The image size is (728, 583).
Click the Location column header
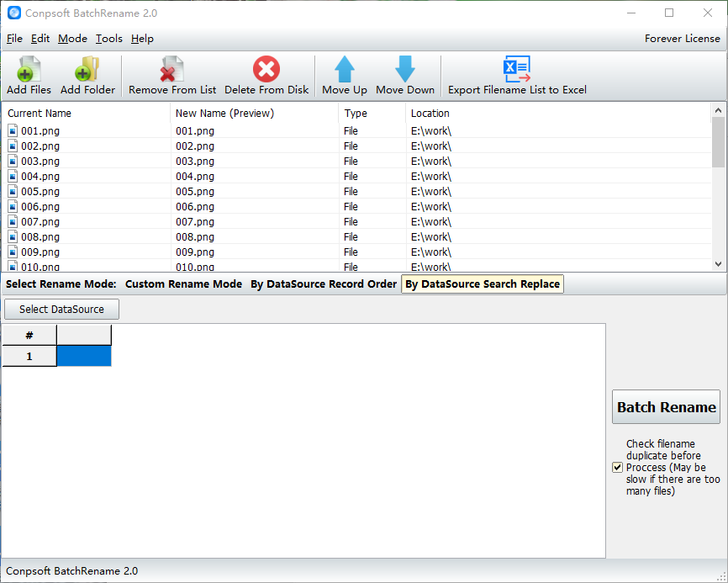tap(558, 113)
